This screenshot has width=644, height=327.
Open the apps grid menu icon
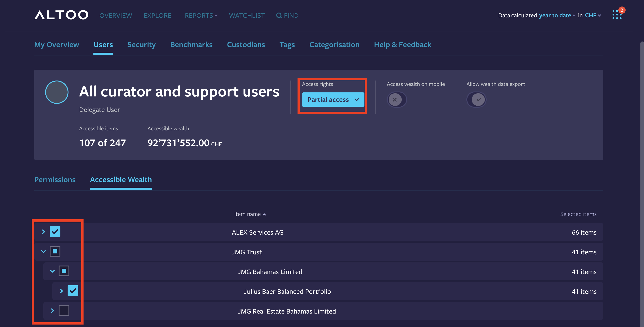617,15
